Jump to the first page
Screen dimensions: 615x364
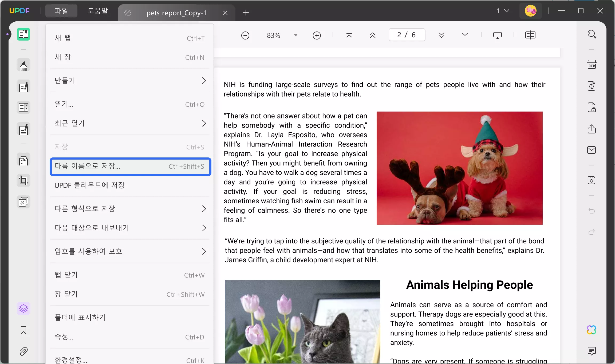[349, 35]
